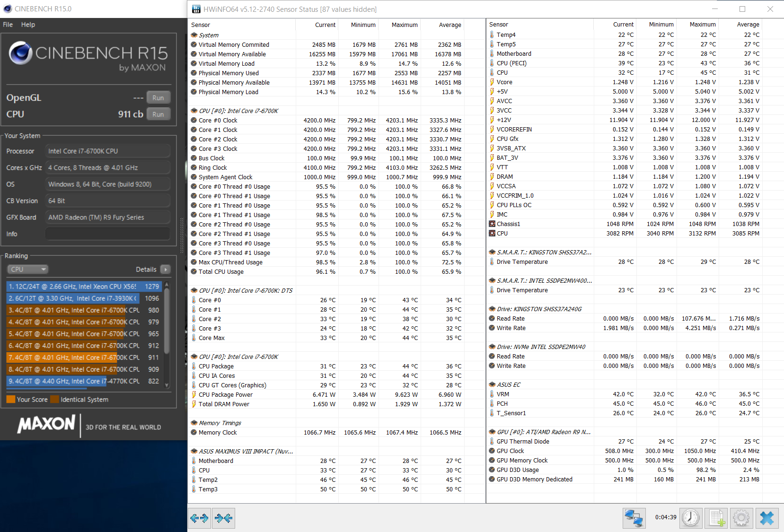Select the T_Sensor1 temperature row
784x532 pixels.
pos(624,413)
